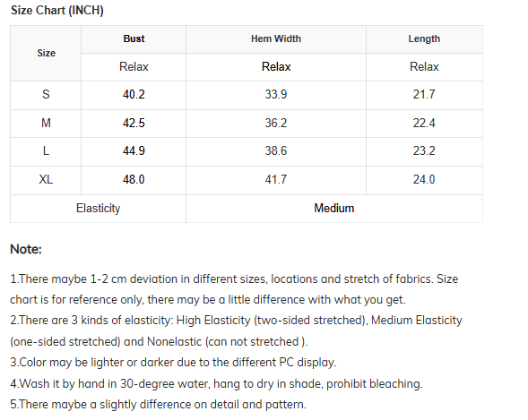
Task: Select the Bust column header
Action: [134, 39]
